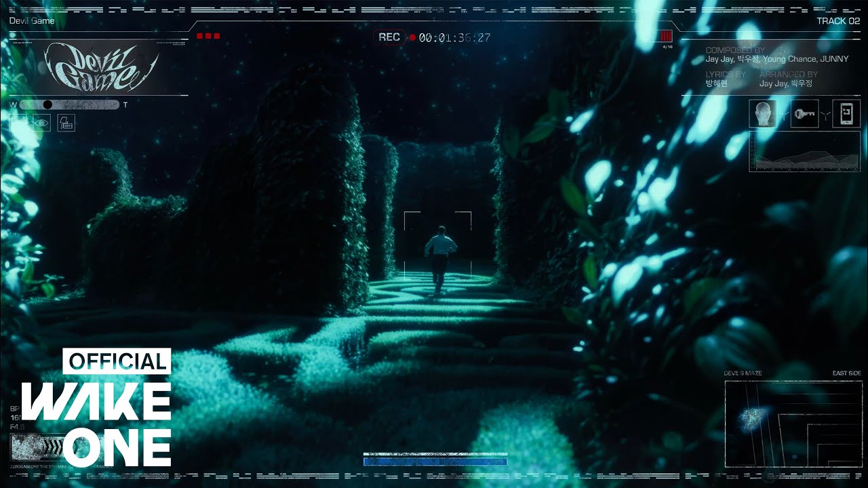This screenshot has height=488, width=868.
Task: Click the smartphone icon box
Action: click(846, 114)
